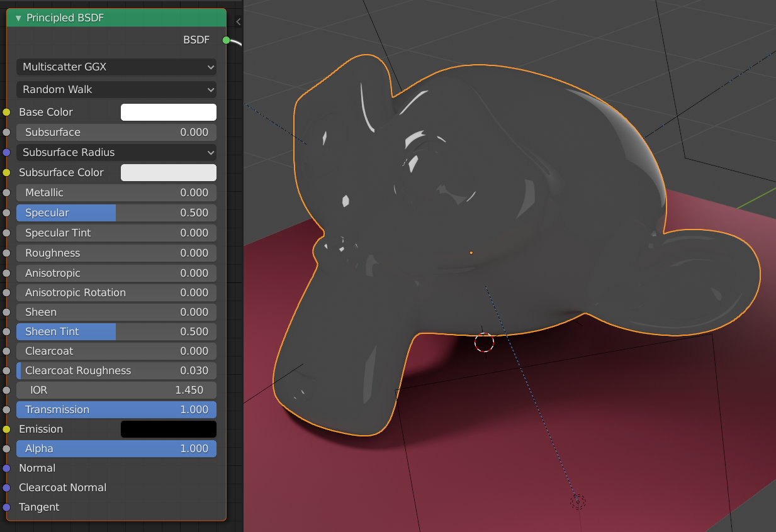
Task: Click the Tangent input socket
Action: coord(6,507)
